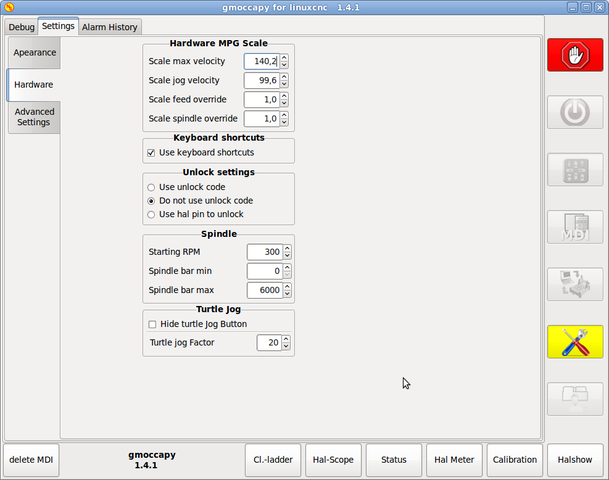Viewport: 609px width, 480px height.
Task: Select the Hardware side tab
Action: pos(33,85)
